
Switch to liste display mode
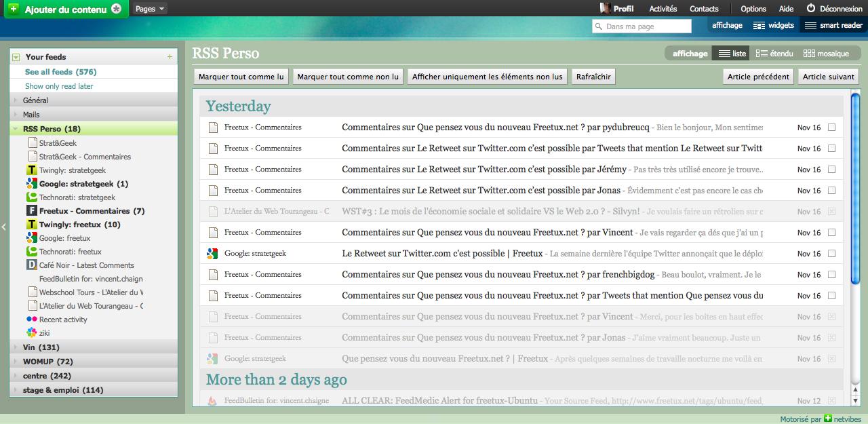point(732,54)
